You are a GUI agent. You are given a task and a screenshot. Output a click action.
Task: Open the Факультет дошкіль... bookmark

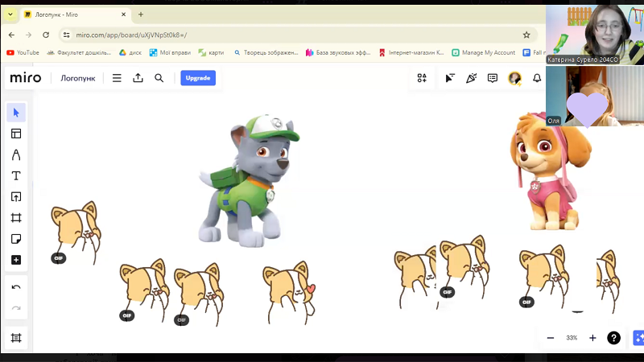tap(79, 52)
